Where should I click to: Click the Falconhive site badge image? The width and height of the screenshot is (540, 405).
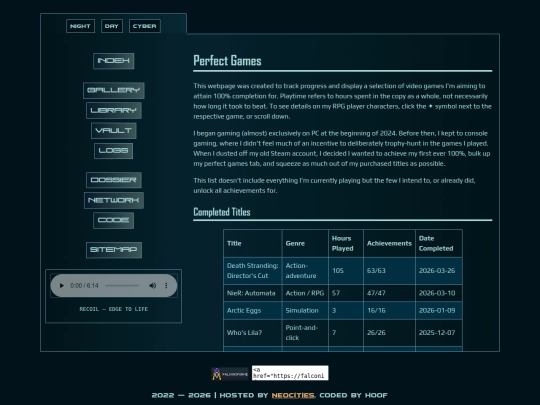tap(230, 374)
